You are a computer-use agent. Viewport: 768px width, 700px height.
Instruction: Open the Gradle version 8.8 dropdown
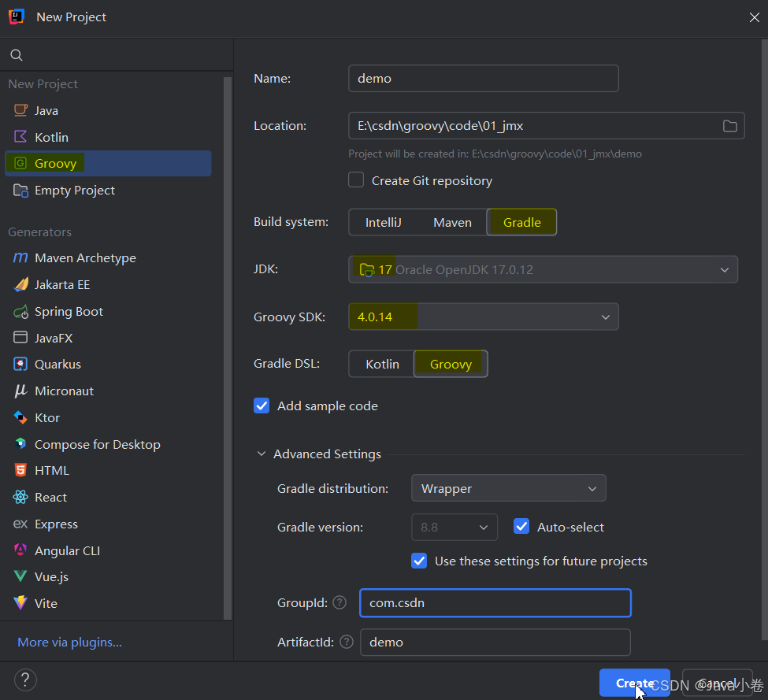point(454,527)
